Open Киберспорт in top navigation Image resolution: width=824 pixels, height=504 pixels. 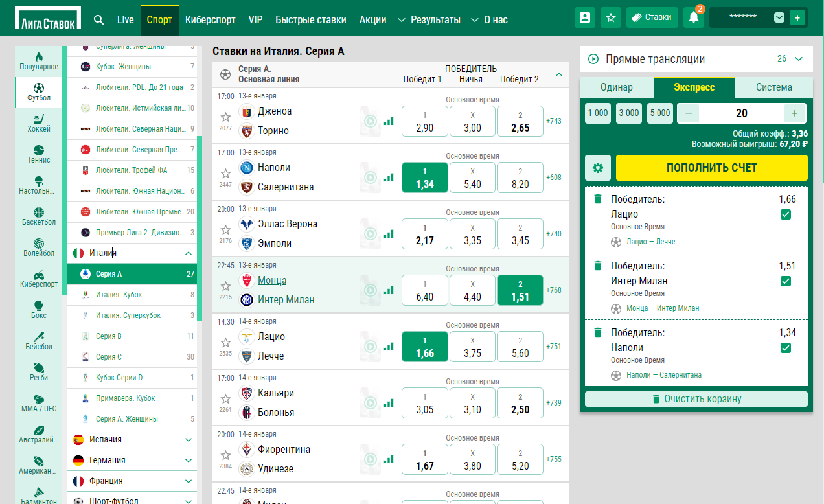211,20
